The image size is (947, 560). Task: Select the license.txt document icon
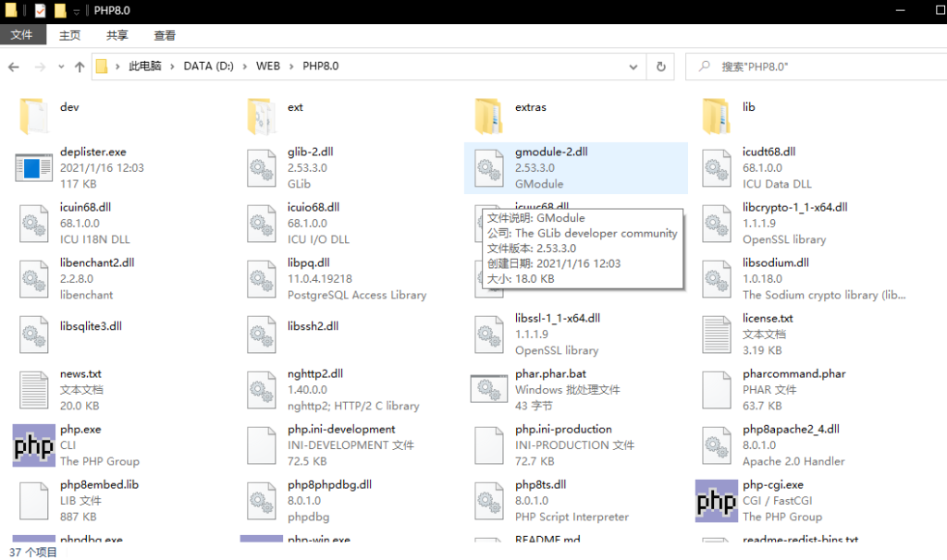coord(717,335)
